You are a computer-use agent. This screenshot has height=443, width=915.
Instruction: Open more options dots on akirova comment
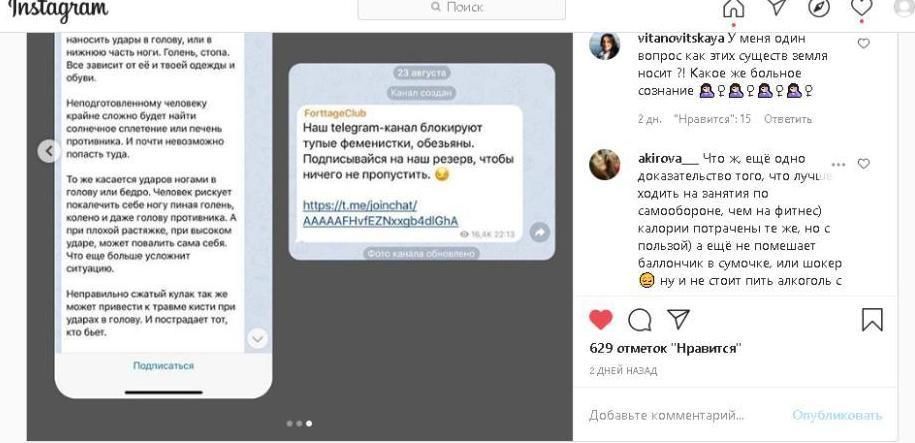tap(838, 165)
